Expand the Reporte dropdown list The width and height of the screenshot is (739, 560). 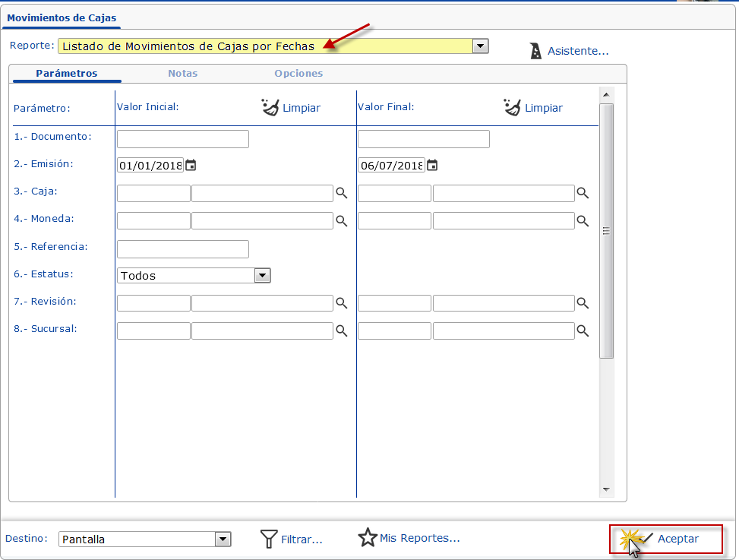tap(480, 46)
